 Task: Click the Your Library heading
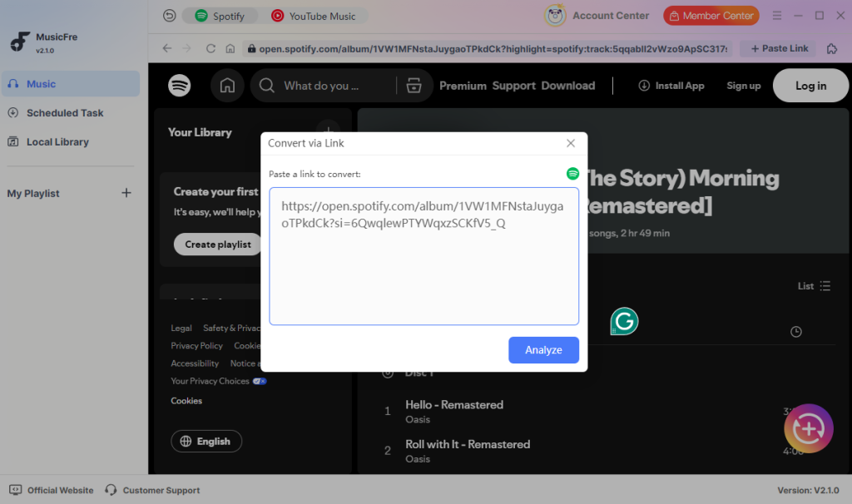pos(200,132)
